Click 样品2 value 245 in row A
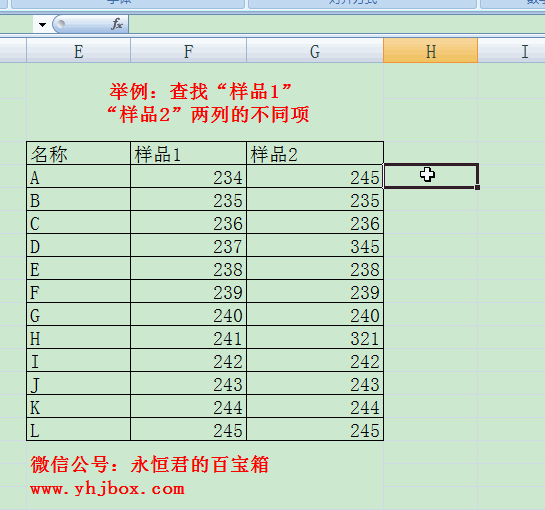545x510 pixels. 315,177
